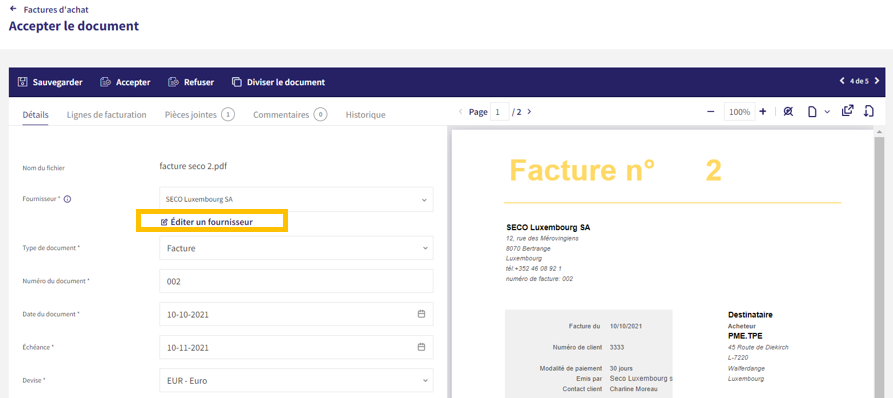This screenshot has width=893, height=398.
Task: Click 'Charline Moreau' in preview
Action: point(633,389)
